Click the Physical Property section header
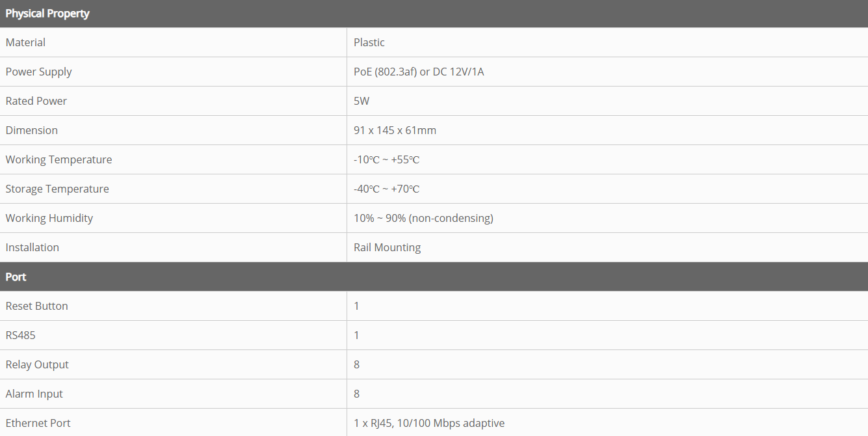Screen dimensions: 868x436 pyautogui.click(x=47, y=14)
